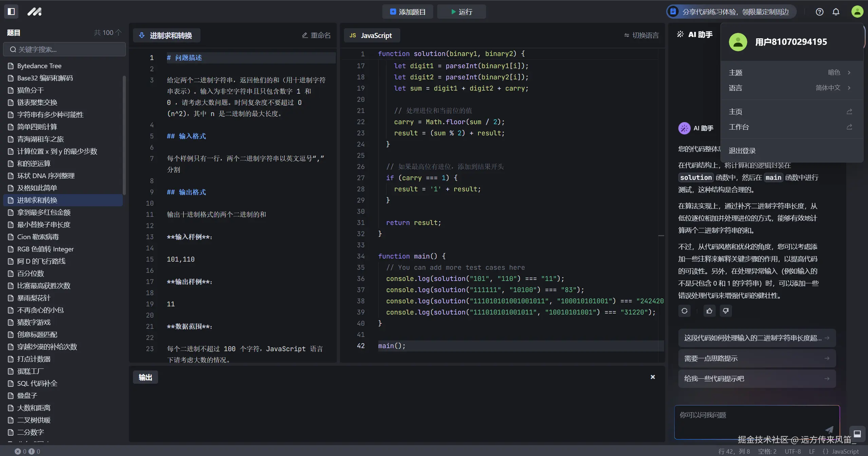The height and width of the screenshot is (456, 868).
Task: Focus the 关键字搜索 search field
Action: coord(64,50)
